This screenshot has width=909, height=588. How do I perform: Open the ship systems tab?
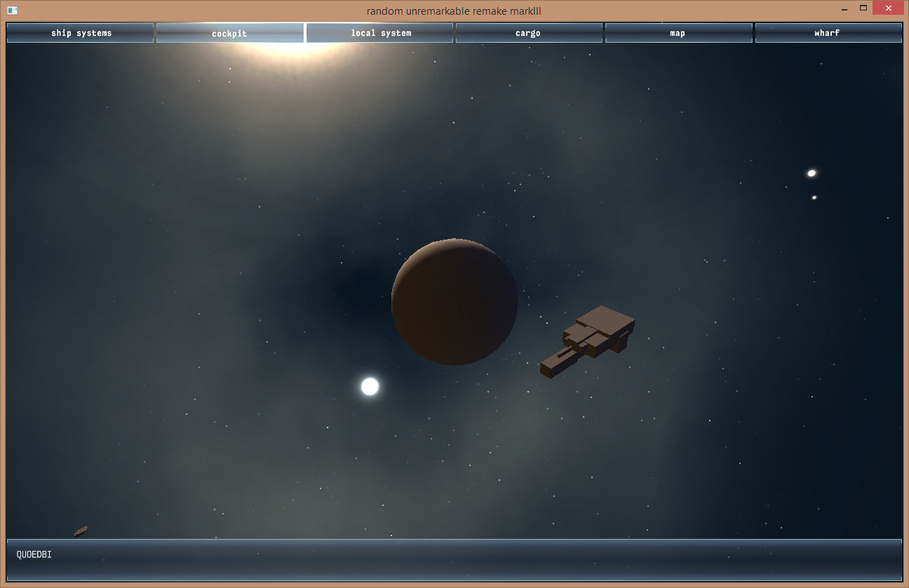click(x=81, y=33)
